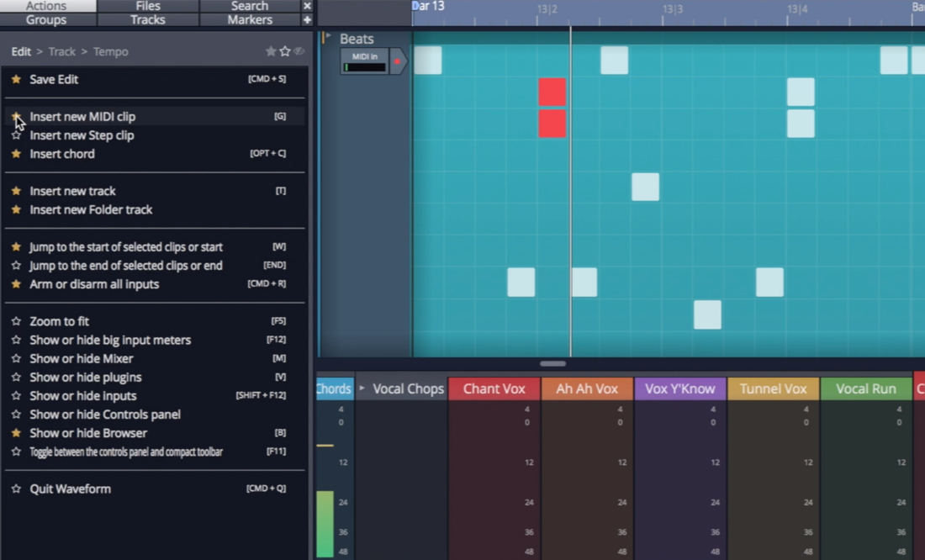925x560 pixels.
Task: Choose Insert new Step clip
Action: click(x=155, y=135)
